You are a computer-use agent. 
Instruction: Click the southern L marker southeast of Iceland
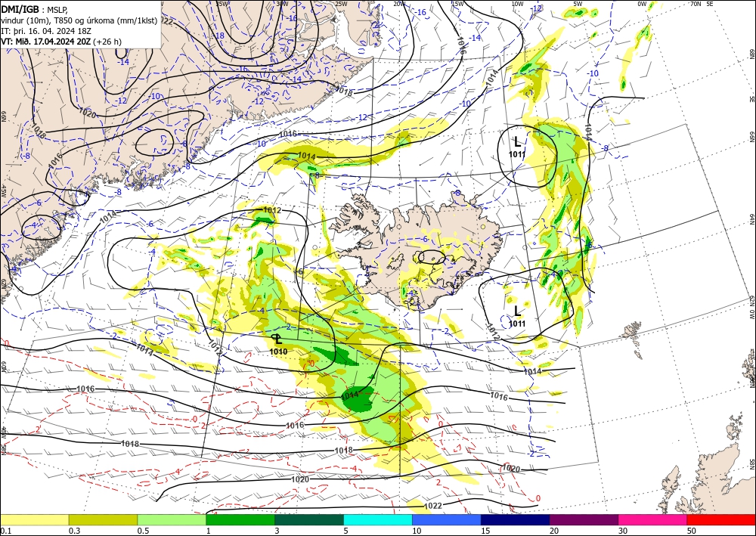tap(517, 311)
